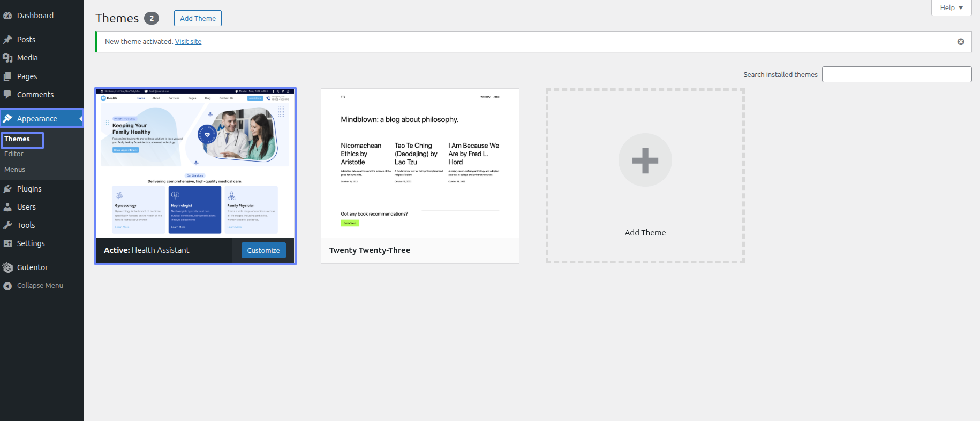
Task: Click the Users person icon
Action: [7, 207]
